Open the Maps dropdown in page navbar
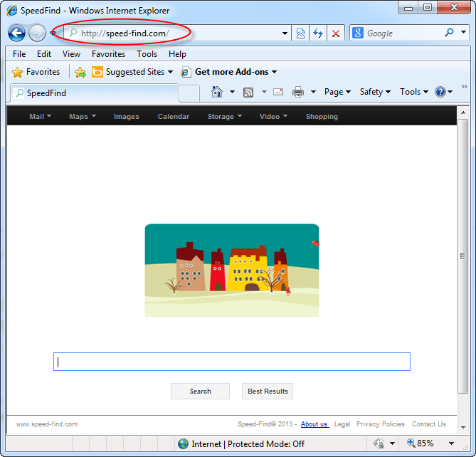The width and height of the screenshot is (476, 457). 83,116
